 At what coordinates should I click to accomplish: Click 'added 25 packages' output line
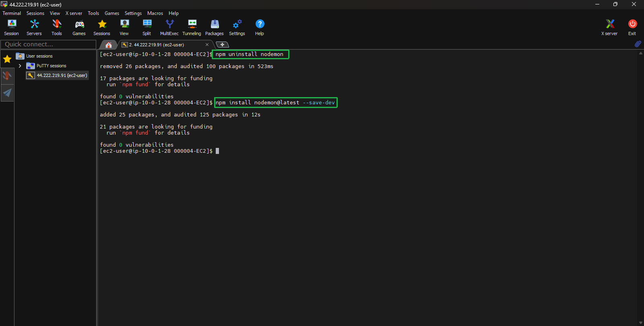(180, 115)
